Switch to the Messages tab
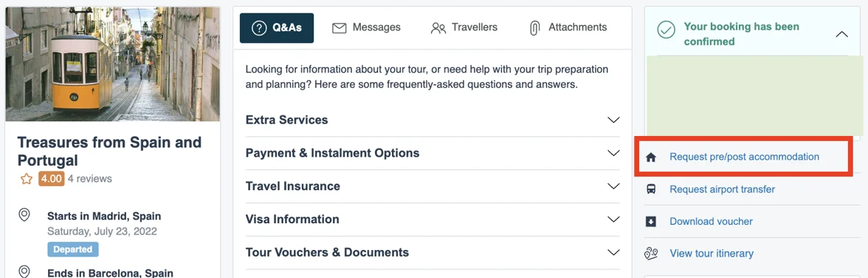The width and height of the screenshot is (868, 278). 366,28
